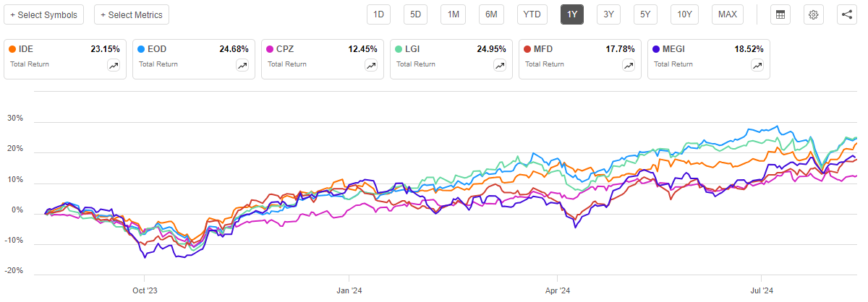Click the MEGI trend arrow icon
This screenshot has height=302, width=868.
757,65
